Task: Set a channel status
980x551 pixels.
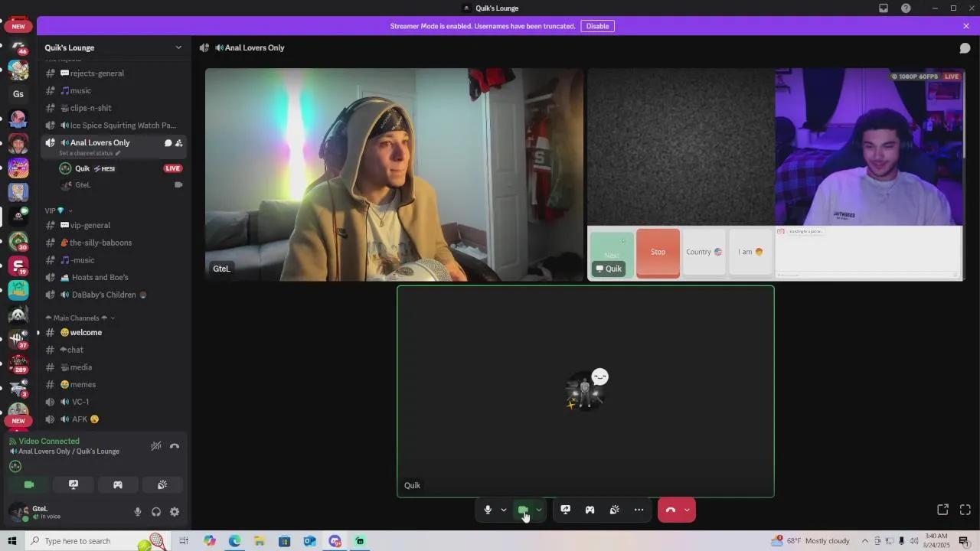Action: 90,153
